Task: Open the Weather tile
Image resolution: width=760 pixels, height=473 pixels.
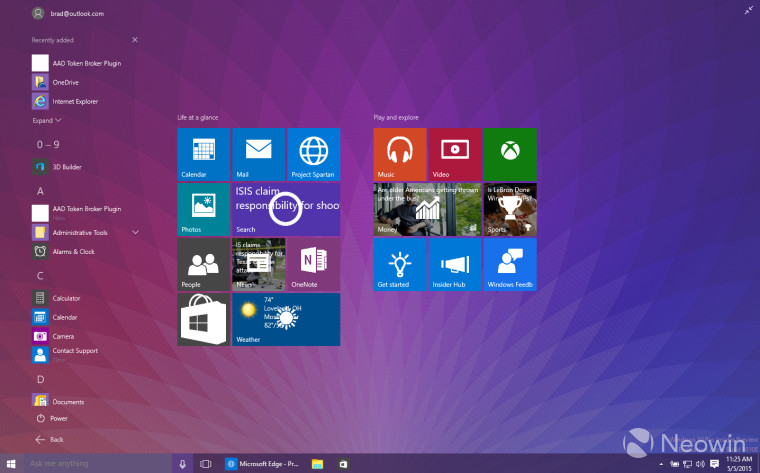Action: [286, 319]
